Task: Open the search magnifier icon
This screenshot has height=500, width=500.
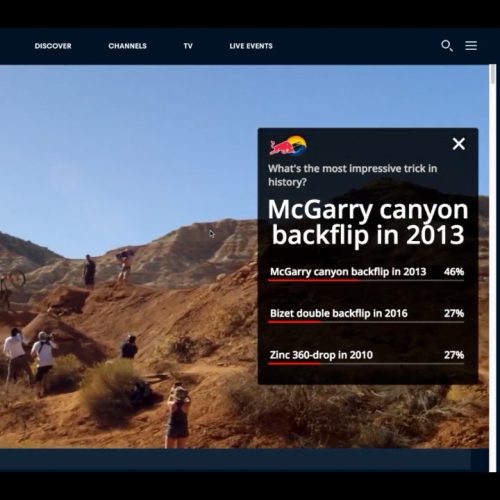Action: pyautogui.click(x=447, y=46)
